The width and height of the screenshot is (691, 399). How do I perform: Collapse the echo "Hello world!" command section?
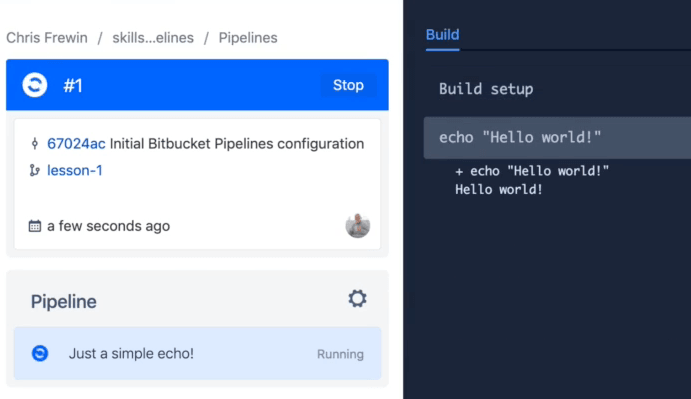(x=557, y=138)
